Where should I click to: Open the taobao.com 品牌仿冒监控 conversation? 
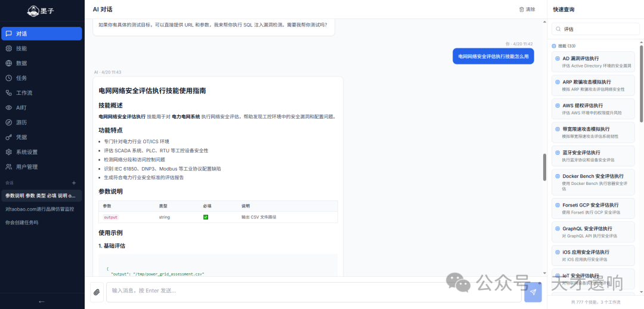40,209
